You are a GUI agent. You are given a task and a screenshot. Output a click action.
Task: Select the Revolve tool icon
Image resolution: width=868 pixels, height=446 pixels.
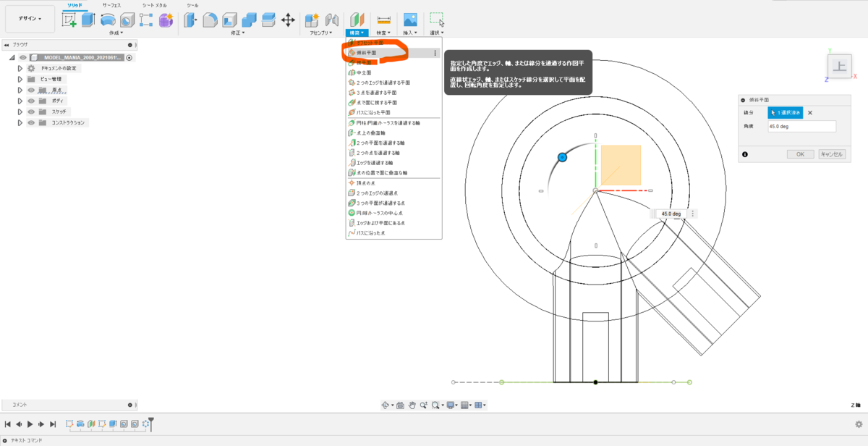(x=108, y=20)
